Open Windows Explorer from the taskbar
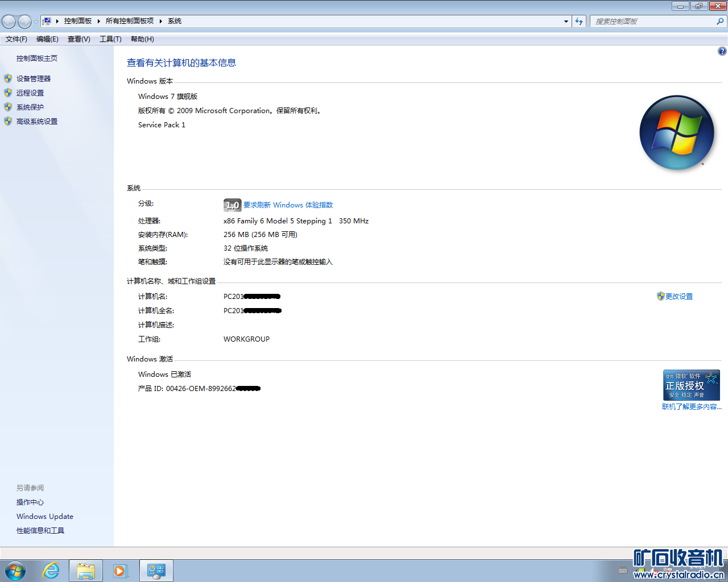This screenshot has width=728, height=582. tap(86, 571)
